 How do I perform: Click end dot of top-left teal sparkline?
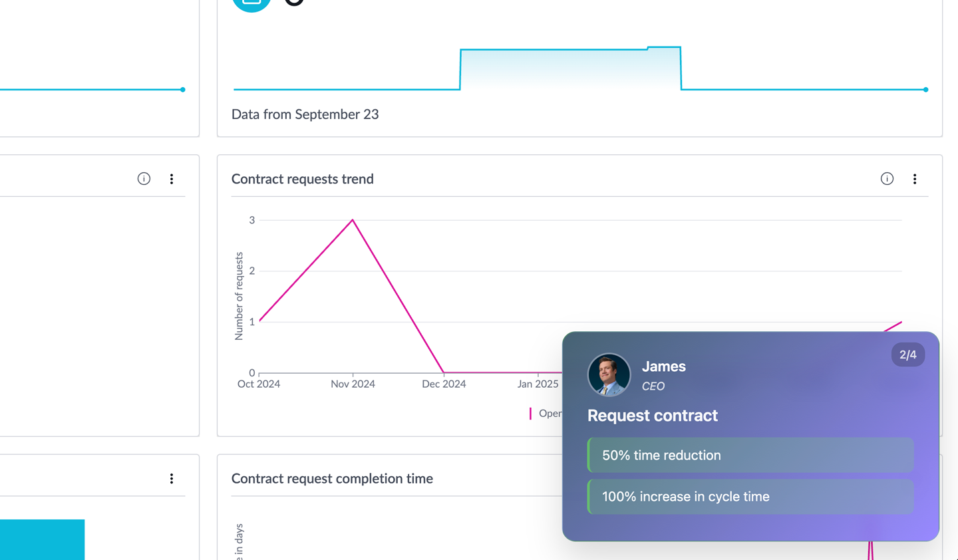click(183, 89)
